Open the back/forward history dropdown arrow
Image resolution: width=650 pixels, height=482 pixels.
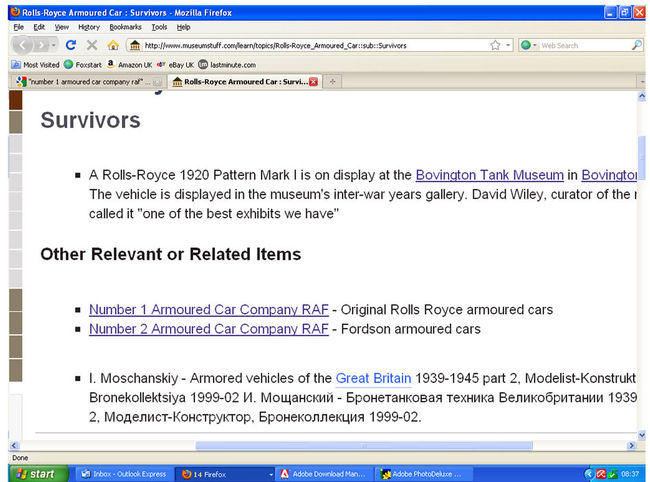[x=53, y=45]
